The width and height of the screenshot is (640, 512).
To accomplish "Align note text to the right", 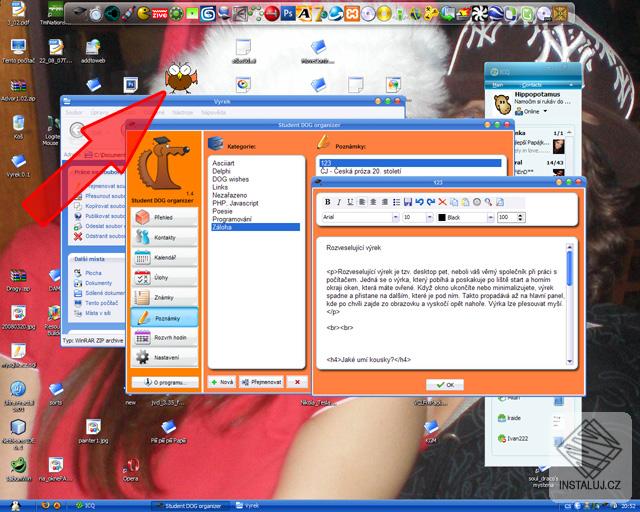I will pyautogui.click(x=384, y=202).
